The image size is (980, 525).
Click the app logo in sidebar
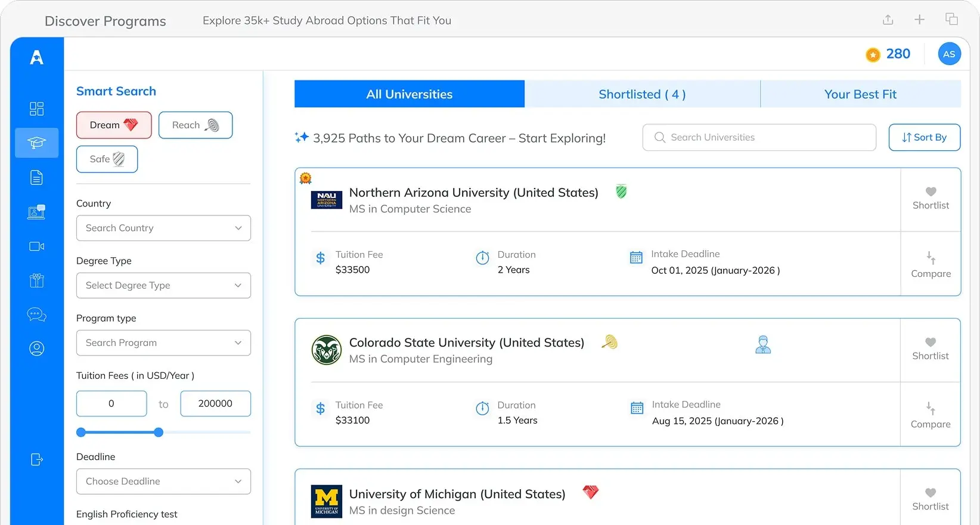(x=36, y=57)
